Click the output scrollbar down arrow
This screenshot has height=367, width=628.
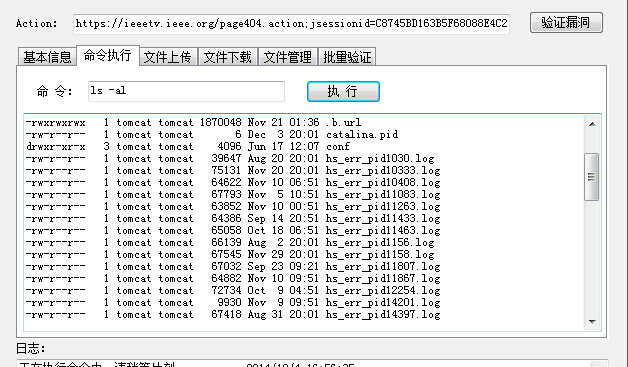[x=592, y=321]
